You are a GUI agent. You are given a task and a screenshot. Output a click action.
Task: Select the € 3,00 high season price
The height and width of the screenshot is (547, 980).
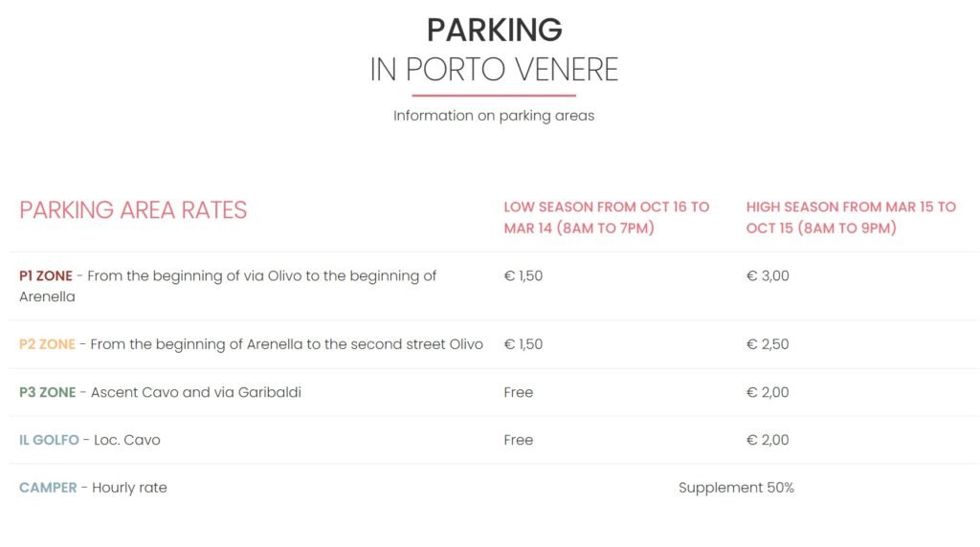[x=768, y=275]
